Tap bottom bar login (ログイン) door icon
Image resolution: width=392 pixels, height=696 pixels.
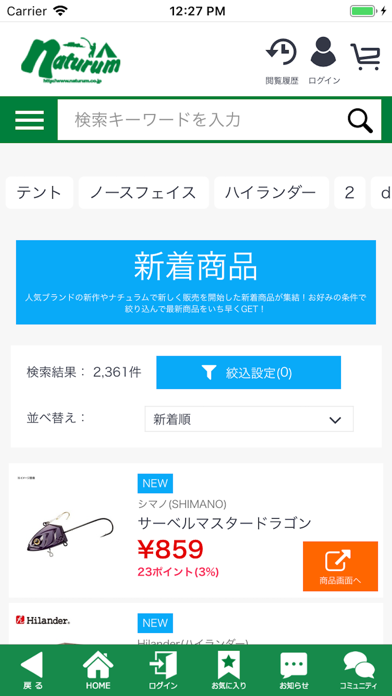163,670
